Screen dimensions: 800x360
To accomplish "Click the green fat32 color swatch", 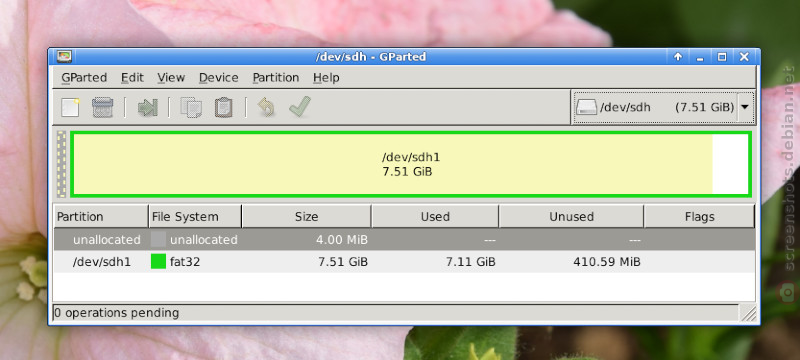I will 159,262.
